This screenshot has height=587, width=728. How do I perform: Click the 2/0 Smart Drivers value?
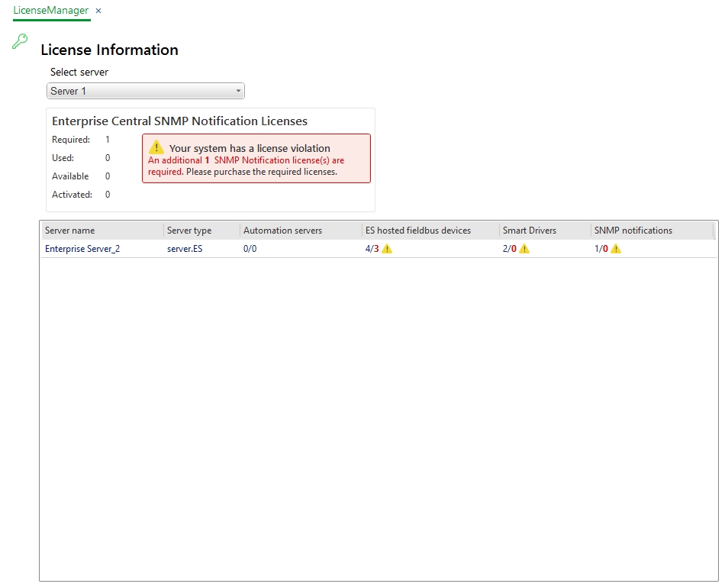[509, 249]
